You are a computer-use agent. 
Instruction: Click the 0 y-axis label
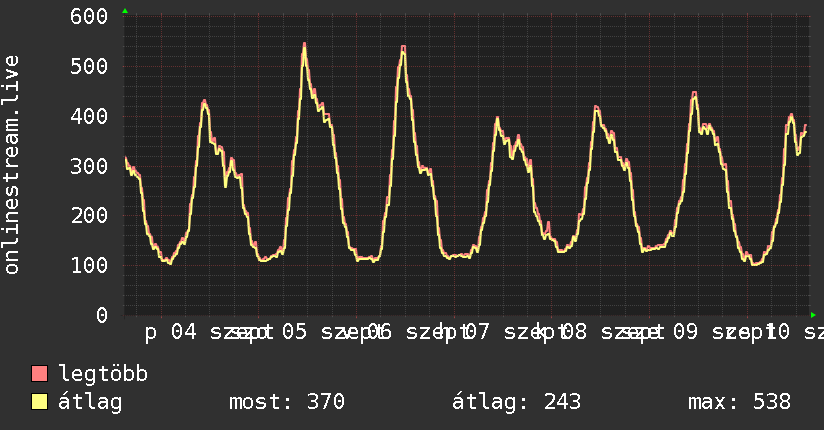pos(102,315)
